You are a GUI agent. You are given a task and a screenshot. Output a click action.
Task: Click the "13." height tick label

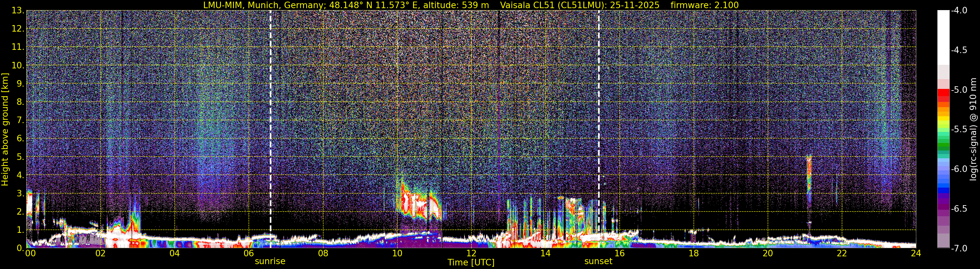(x=18, y=11)
